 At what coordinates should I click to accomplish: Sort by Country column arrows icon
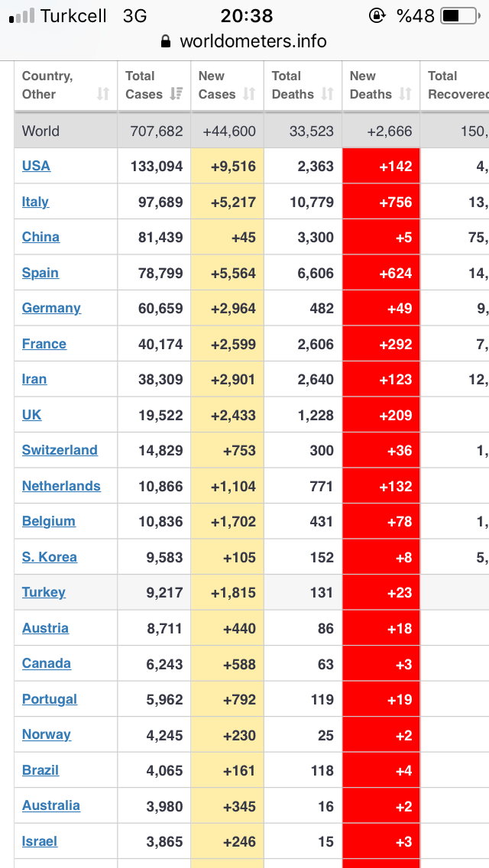103,94
